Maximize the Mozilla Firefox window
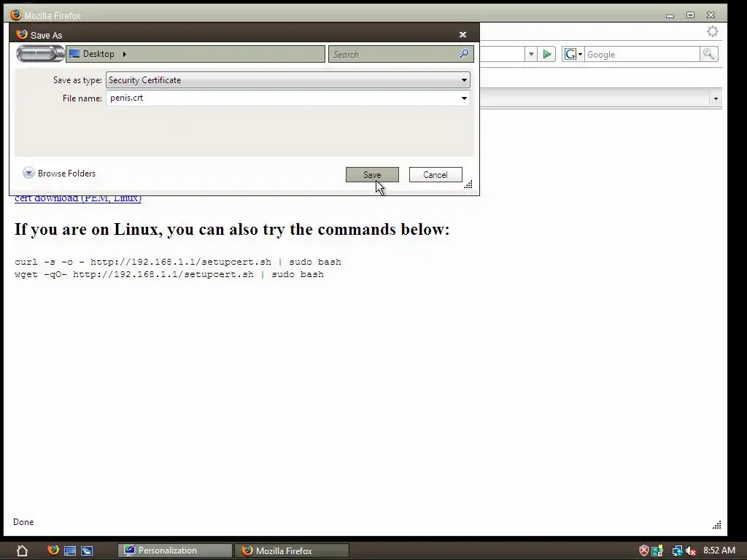The height and width of the screenshot is (560, 747). 690,15
